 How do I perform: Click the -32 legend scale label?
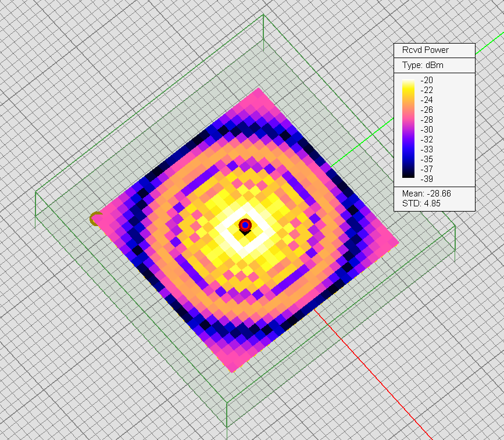(427, 139)
